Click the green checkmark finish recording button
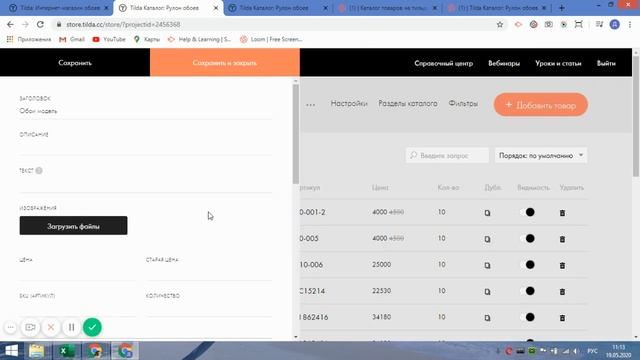640x360 pixels. [x=92, y=327]
